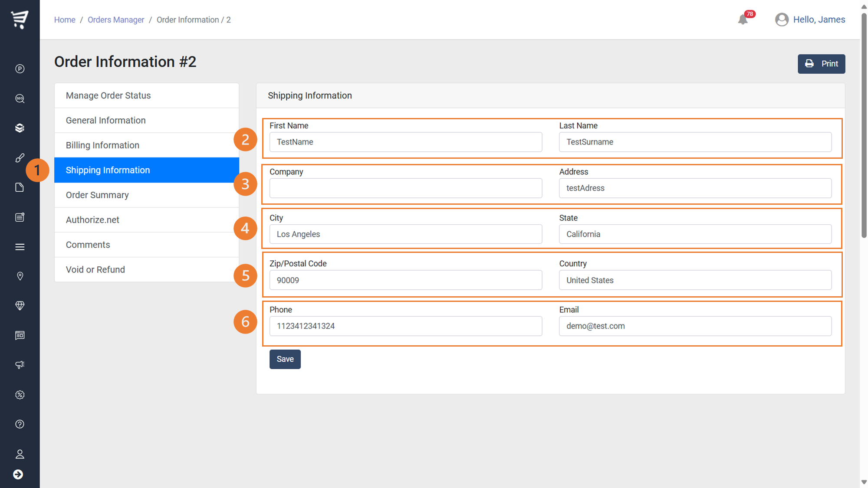Click into the Company input field

405,188
